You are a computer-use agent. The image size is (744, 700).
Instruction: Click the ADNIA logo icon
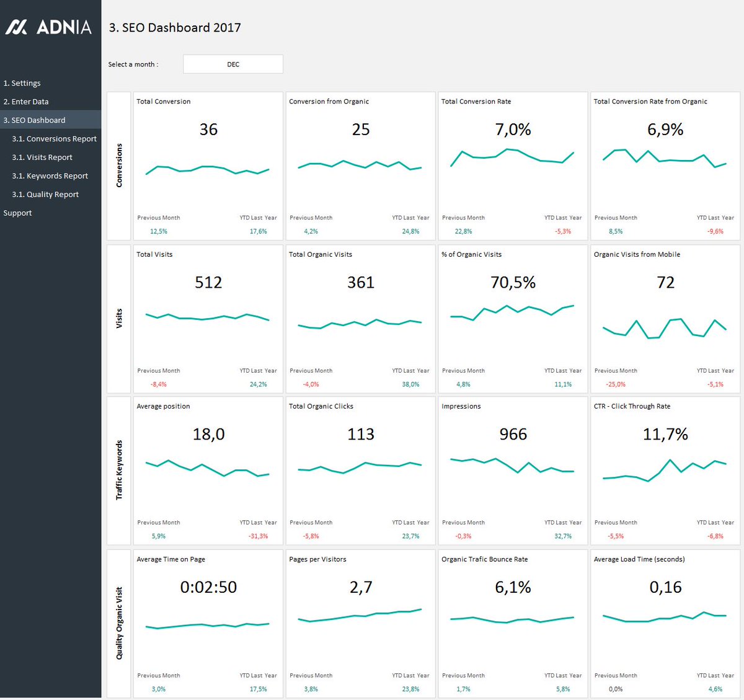tap(17, 28)
